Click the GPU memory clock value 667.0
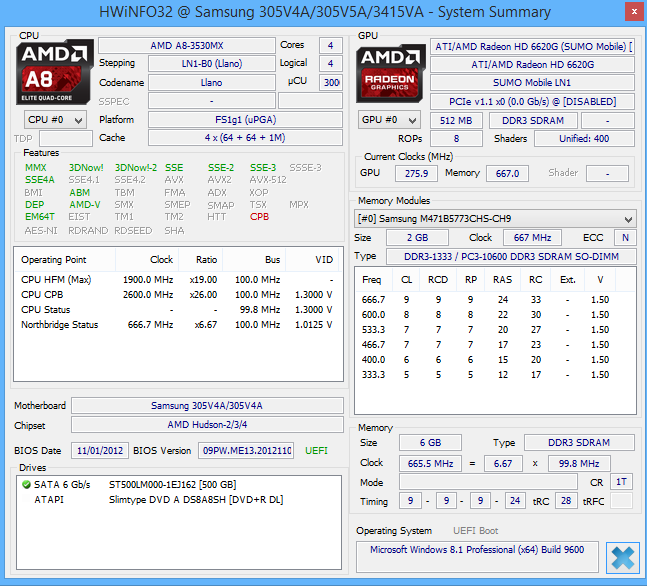 (x=507, y=173)
